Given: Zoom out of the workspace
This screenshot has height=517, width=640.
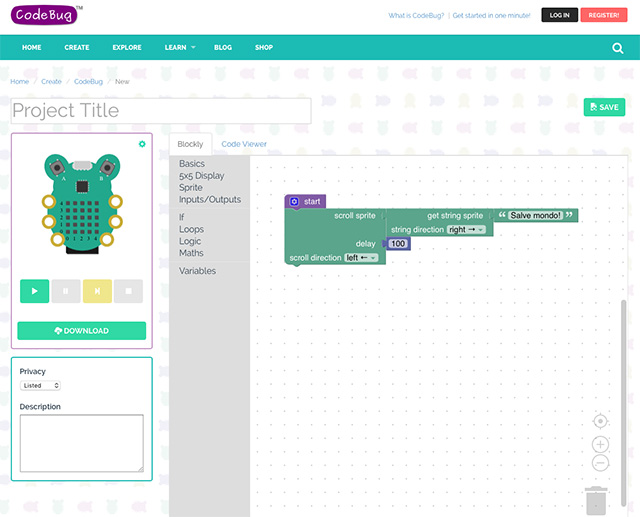Looking at the screenshot, I should tap(600, 463).
